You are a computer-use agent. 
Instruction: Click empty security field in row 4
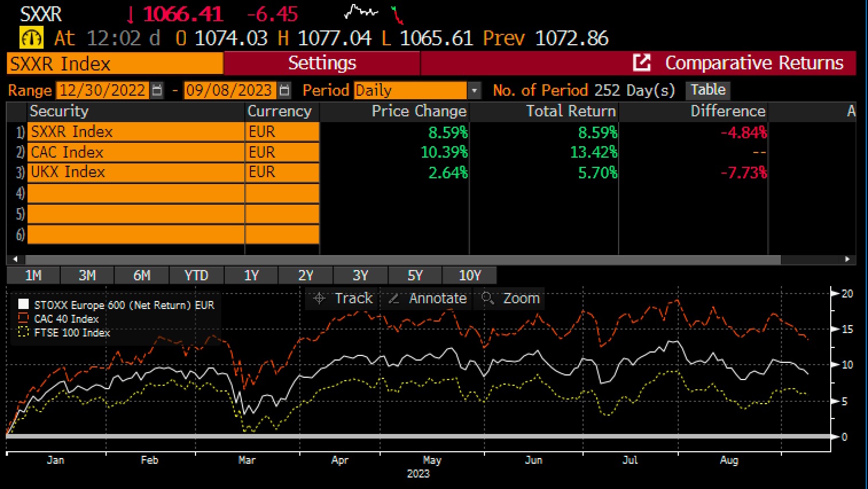click(136, 193)
